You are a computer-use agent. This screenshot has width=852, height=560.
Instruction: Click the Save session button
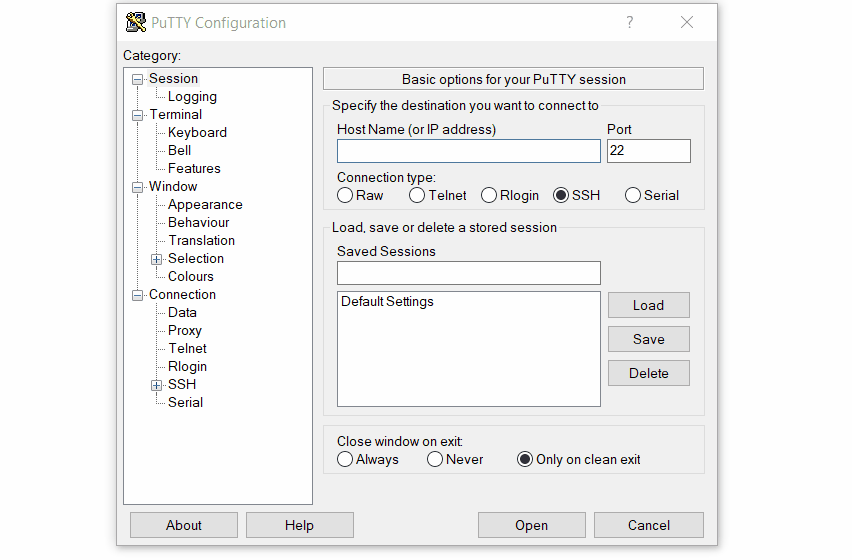tap(648, 339)
